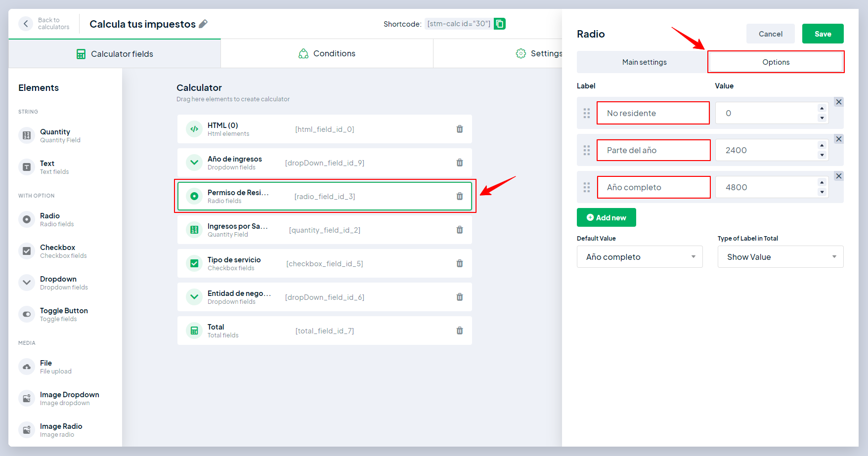
Task: Delete the Tipo de servicio field
Action: click(460, 263)
